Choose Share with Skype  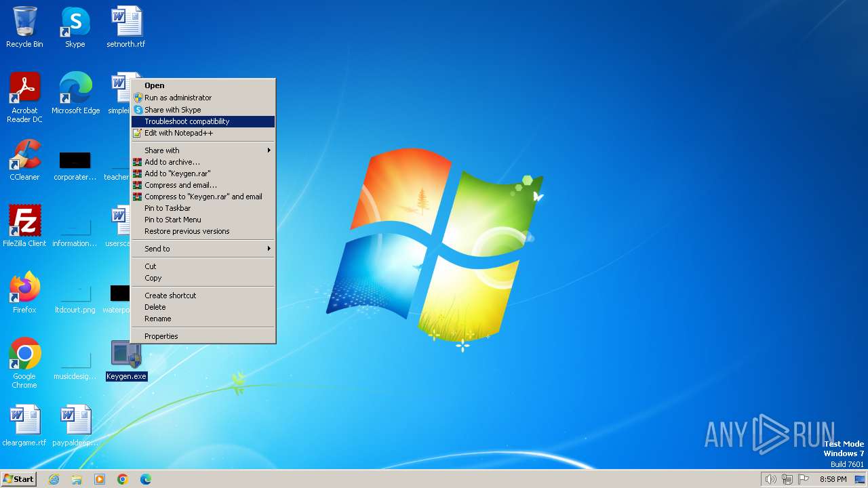tap(203, 110)
